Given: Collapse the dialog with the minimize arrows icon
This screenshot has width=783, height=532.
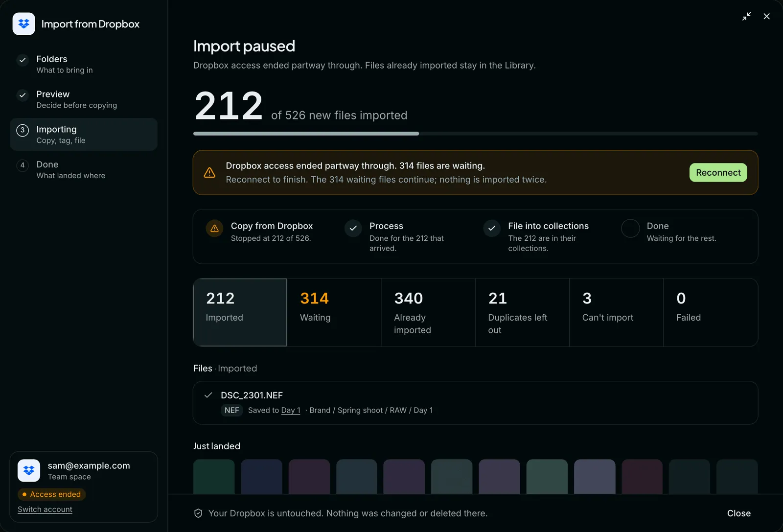Looking at the screenshot, I should coord(746,16).
